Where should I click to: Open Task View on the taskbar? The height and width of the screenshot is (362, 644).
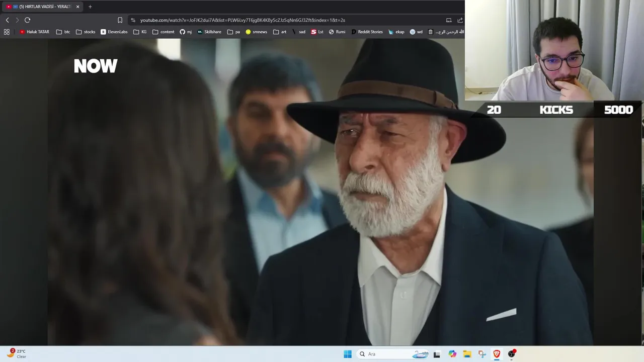tap(437, 354)
